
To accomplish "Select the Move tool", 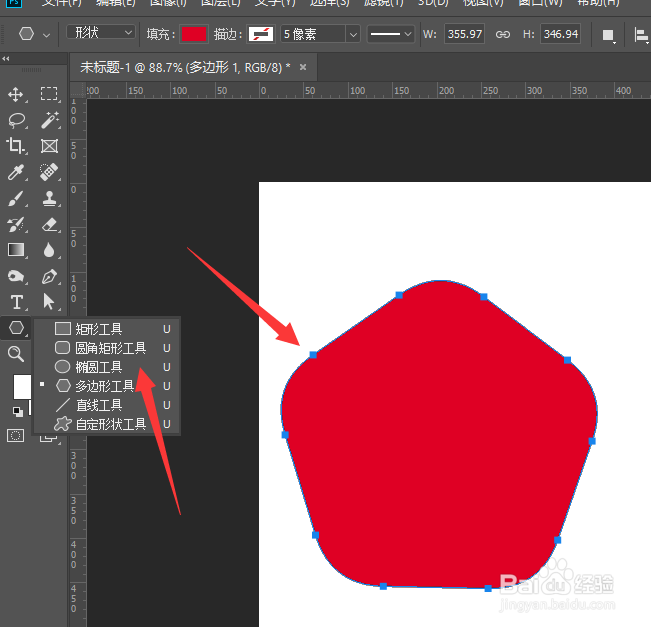I will [15, 94].
